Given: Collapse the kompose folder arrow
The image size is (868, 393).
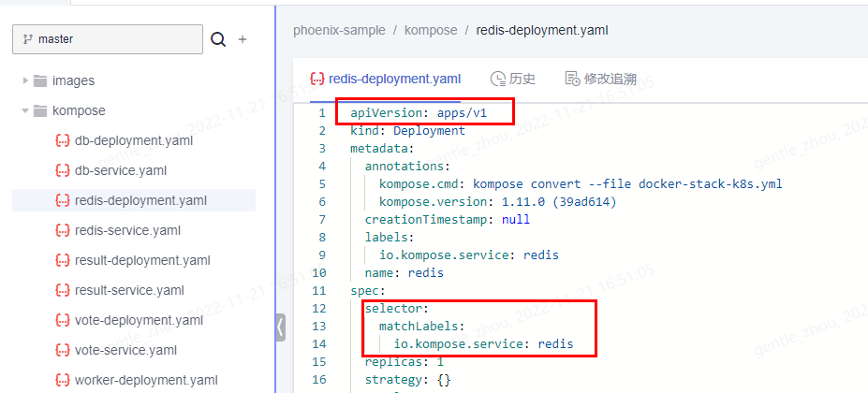Looking at the screenshot, I should coord(25,110).
